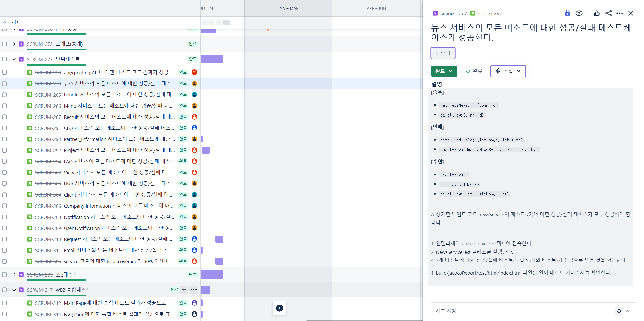Screen dimensions: 644x321
Task: Open the 작업 actions dropdown
Action: click(508, 71)
